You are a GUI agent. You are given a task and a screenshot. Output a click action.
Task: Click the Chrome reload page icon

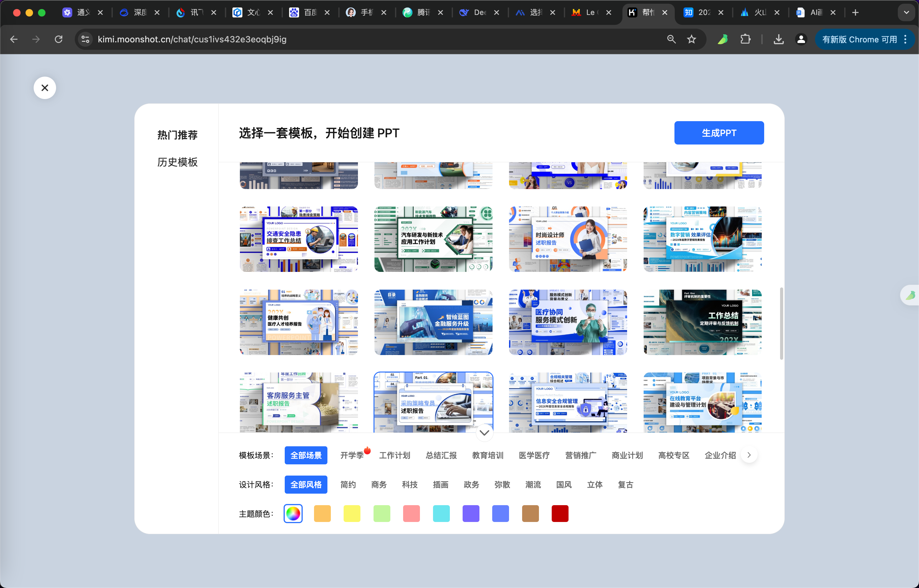click(59, 39)
